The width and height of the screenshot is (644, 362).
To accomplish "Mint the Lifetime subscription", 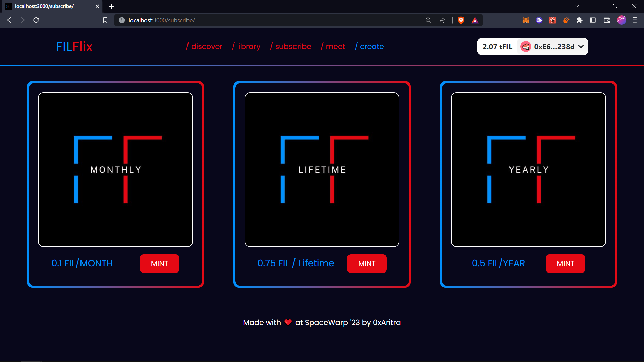I will tap(367, 263).
